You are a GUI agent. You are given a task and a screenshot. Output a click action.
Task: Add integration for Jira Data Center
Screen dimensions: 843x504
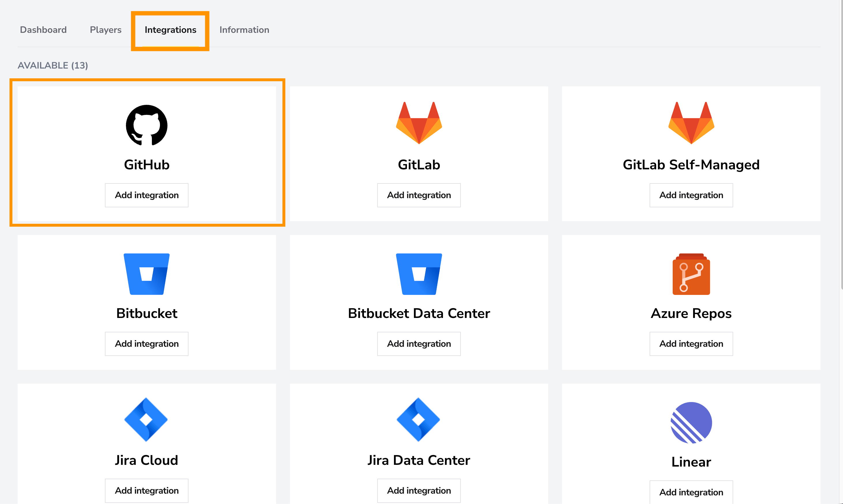419,491
